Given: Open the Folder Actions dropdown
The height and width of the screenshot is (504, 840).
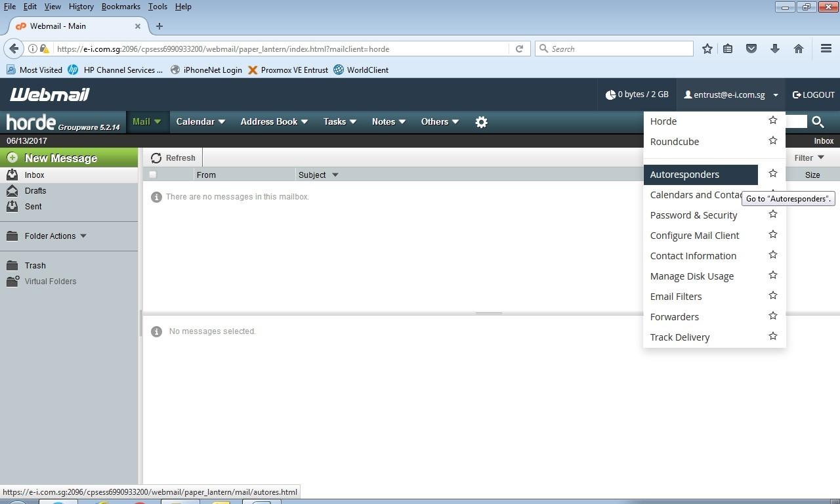Looking at the screenshot, I should (x=83, y=236).
